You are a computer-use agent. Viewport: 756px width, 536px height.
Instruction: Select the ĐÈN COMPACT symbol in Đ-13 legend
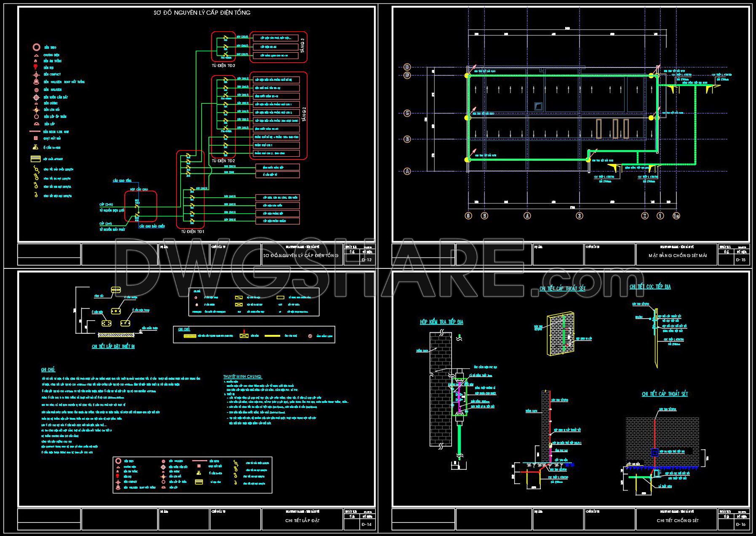36,75
